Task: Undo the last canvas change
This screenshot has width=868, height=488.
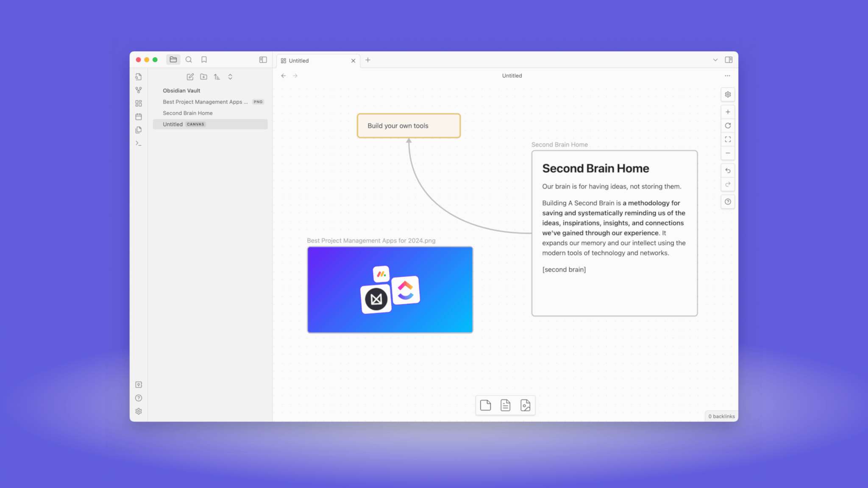Action: (x=728, y=170)
